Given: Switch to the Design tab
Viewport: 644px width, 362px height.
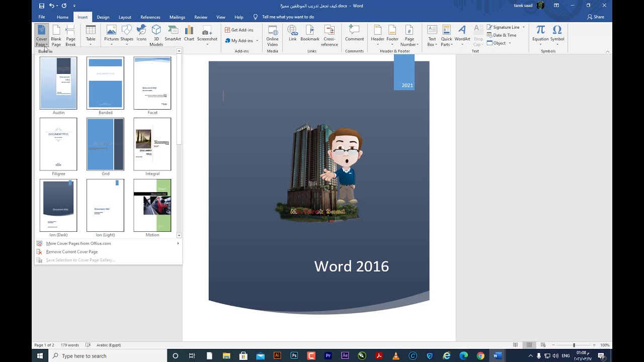Looking at the screenshot, I should 103,17.
